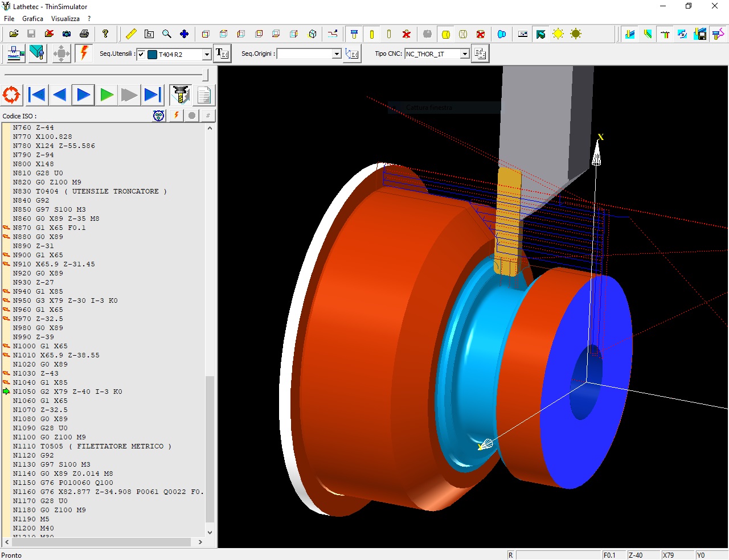The image size is (729, 560).
Task: Toggle the milling tool display button
Action: (181, 95)
